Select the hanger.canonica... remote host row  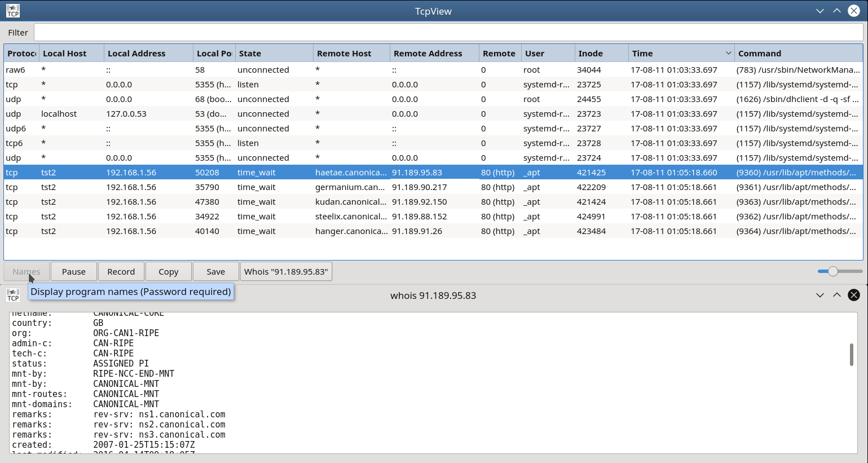click(x=433, y=231)
